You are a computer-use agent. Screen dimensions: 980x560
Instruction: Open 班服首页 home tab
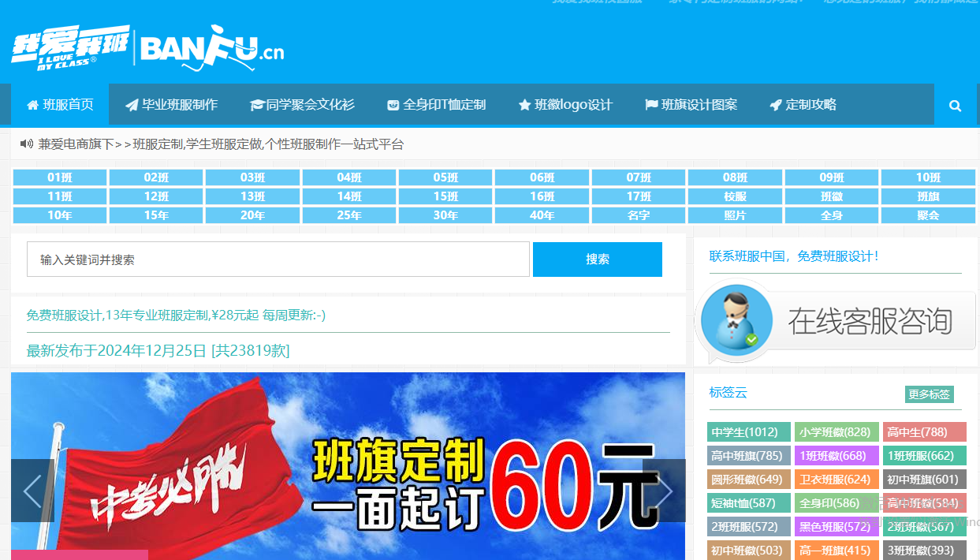[60, 105]
